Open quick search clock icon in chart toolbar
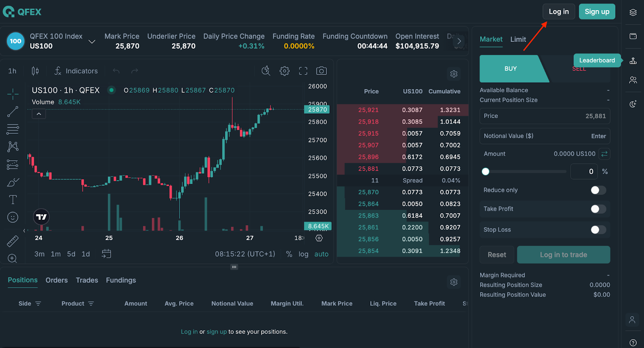Viewport: 644px width, 348px height. (x=266, y=71)
